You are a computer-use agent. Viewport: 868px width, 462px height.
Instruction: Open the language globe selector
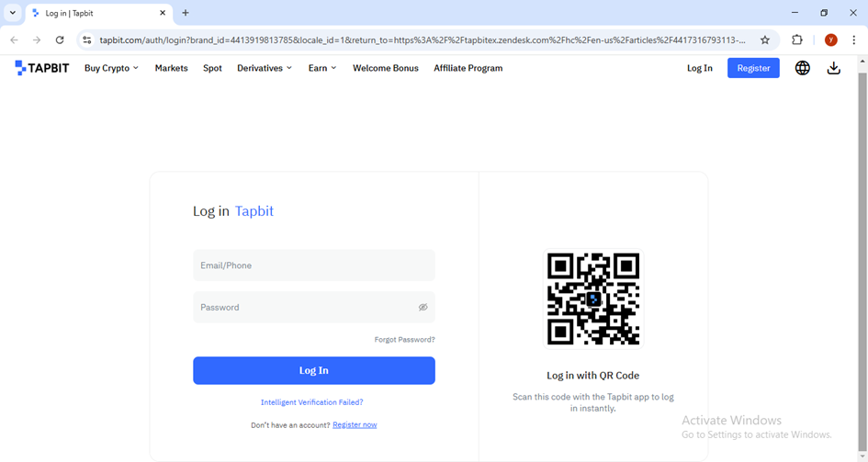pos(802,68)
